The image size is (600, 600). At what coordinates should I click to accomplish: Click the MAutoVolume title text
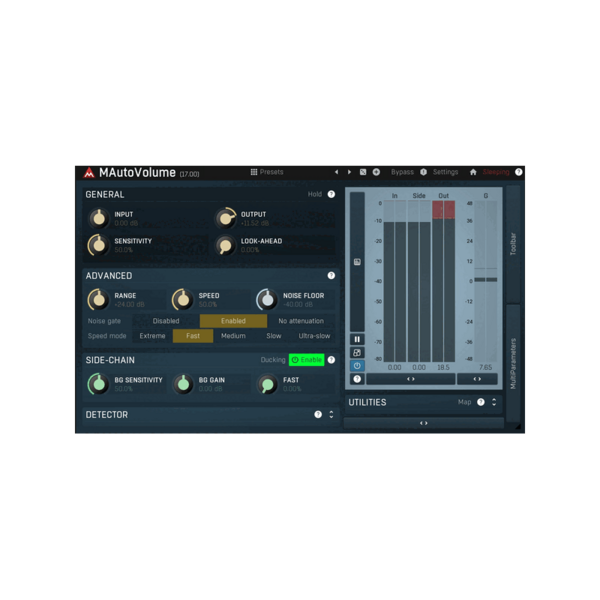coord(137,173)
